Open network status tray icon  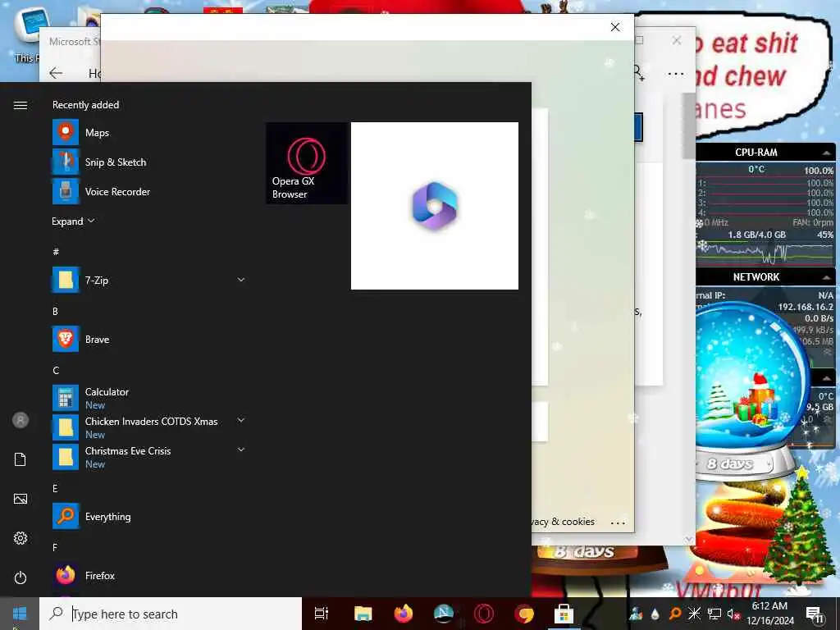coord(714,614)
